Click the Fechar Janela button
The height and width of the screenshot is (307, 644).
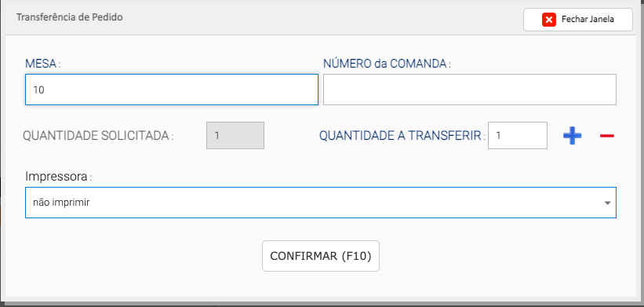pos(578,20)
